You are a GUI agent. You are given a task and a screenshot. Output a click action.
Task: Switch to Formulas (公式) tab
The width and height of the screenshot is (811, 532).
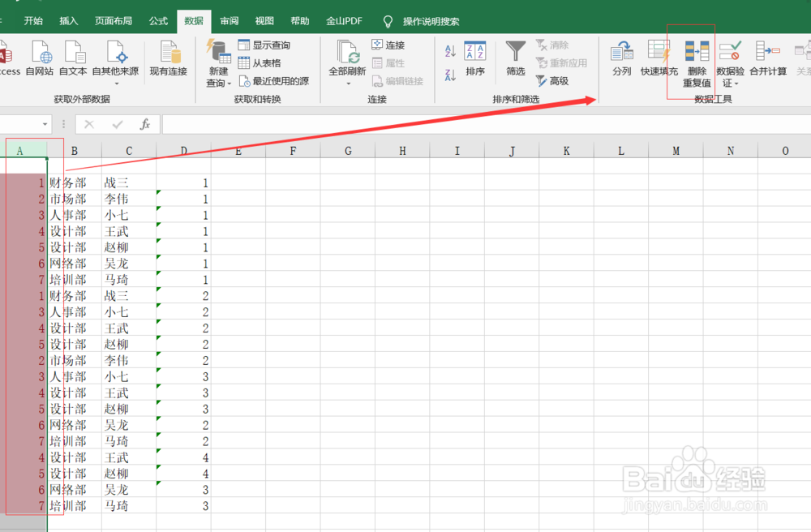[x=158, y=21]
